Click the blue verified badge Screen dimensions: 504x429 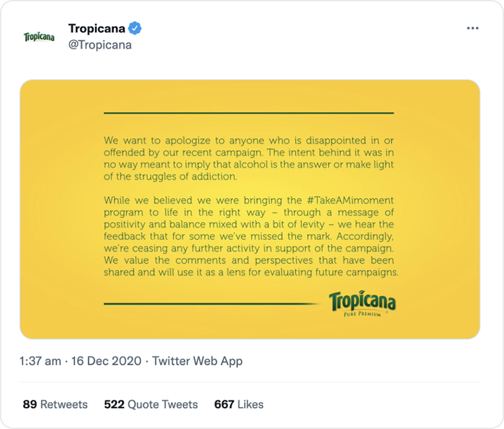(136, 28)
